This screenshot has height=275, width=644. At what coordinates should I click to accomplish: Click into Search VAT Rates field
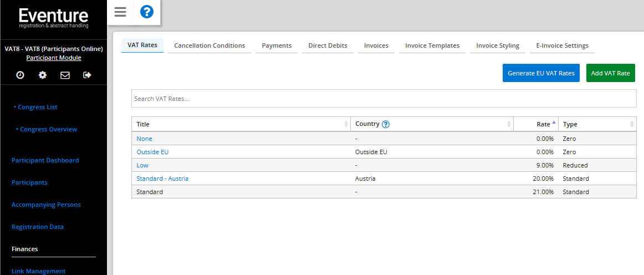[384, 99]
